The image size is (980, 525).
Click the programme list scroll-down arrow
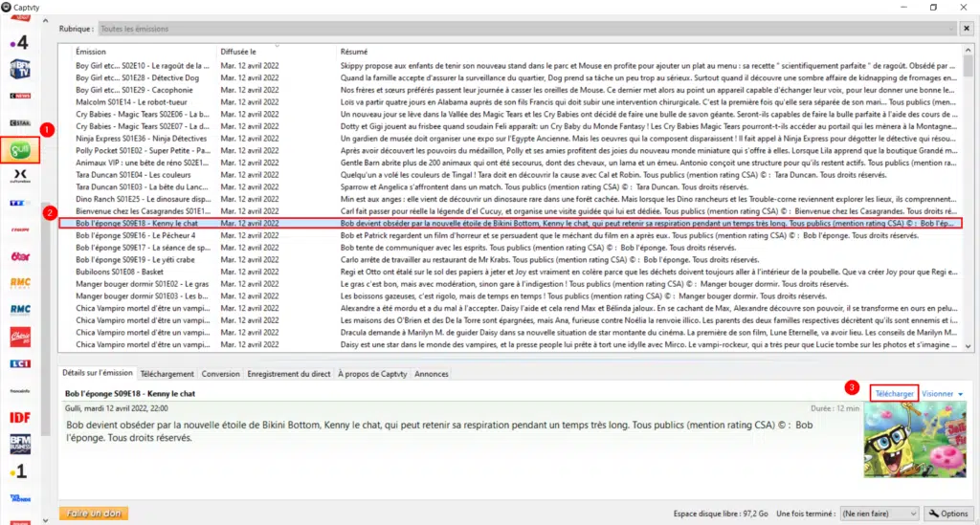coord(968,346)
